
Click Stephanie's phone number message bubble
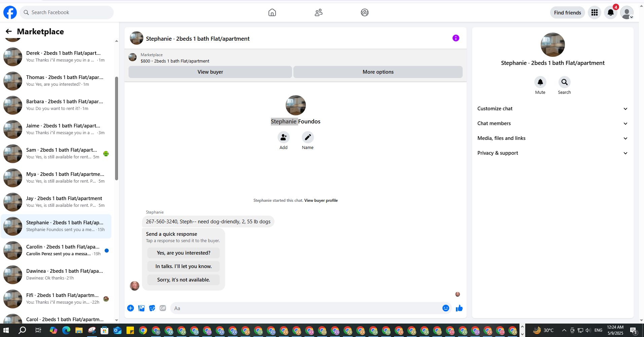pos(208,222)
